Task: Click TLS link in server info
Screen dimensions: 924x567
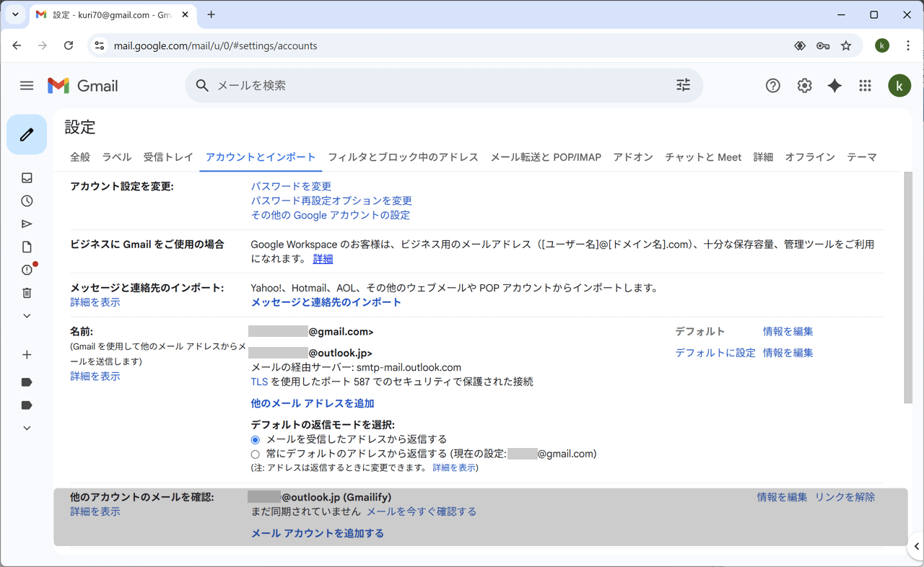Action: click(x=259, y=382)
